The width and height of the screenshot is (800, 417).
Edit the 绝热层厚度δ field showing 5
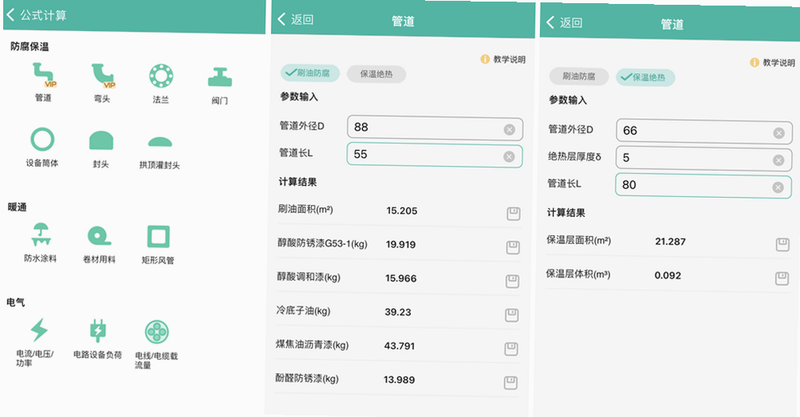(x=704, y=158)
